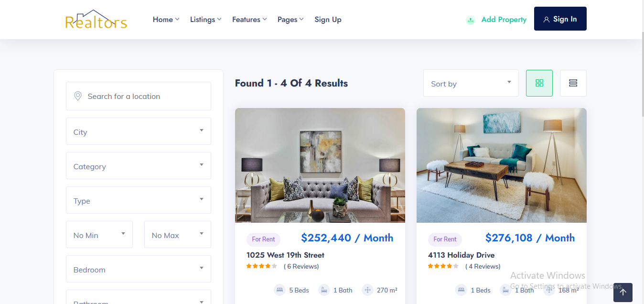
Task: Open the Sort by dropdown
Action: (x=471, y=83)
